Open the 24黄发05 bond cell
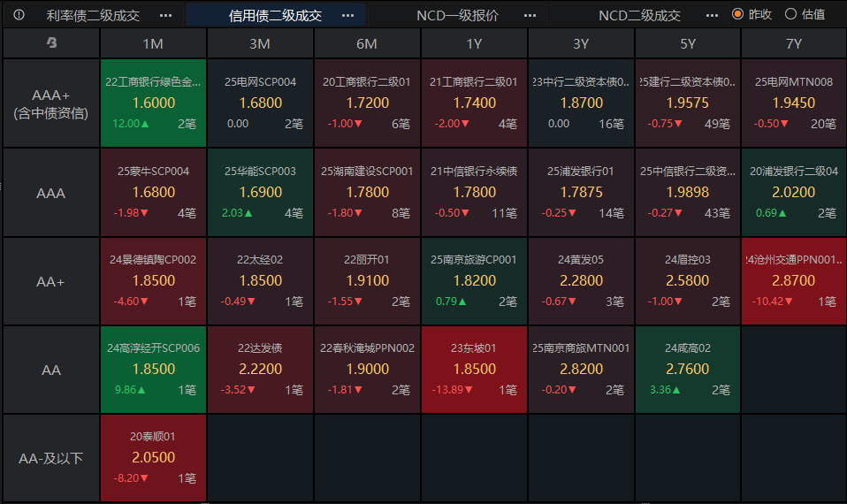The image size is (847, 504). click(581, 281)
